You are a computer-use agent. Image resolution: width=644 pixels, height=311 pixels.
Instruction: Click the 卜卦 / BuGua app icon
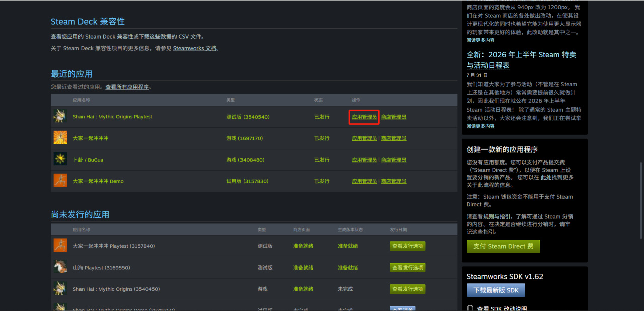point(60,159)
